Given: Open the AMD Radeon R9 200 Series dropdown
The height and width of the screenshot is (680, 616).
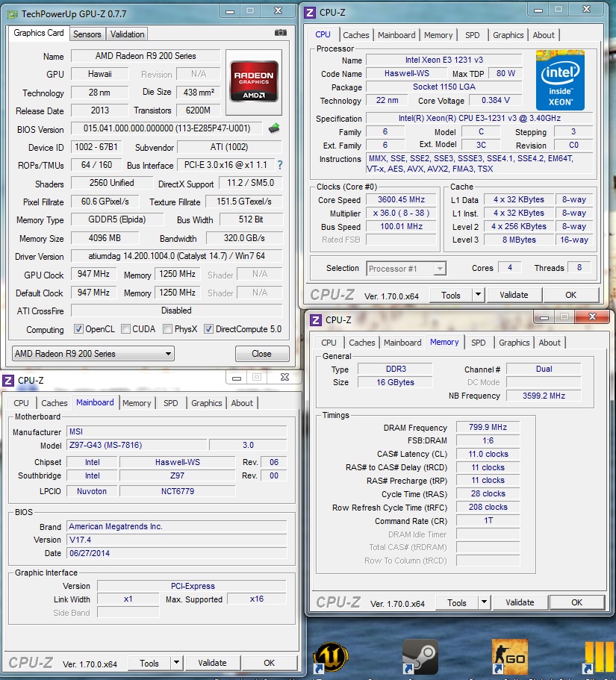Looking at the screenshot, I should click(93, 354).
